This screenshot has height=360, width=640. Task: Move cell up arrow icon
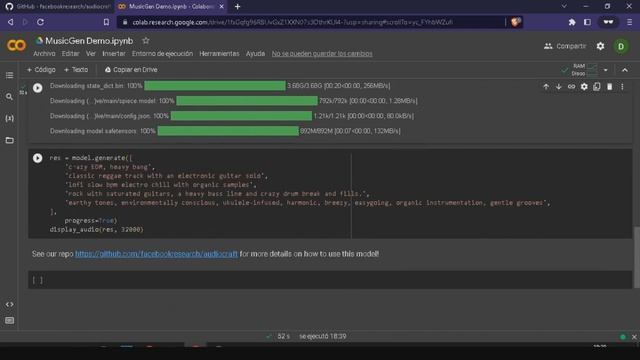[x=546, y=87]
